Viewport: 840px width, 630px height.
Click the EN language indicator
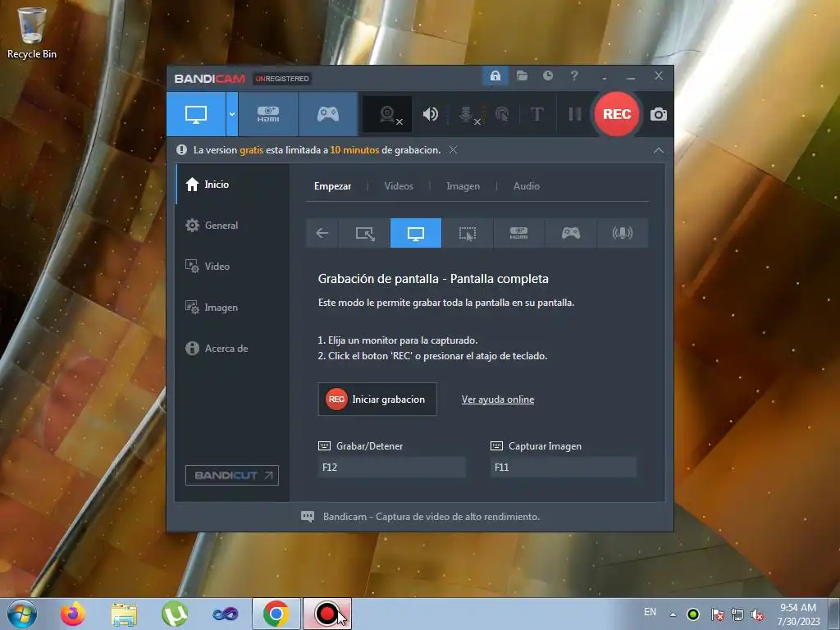click(x=650, y=612)
